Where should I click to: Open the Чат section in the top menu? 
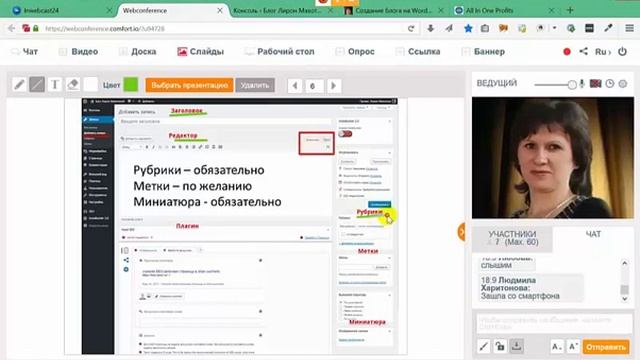click(x=25, y=51)
